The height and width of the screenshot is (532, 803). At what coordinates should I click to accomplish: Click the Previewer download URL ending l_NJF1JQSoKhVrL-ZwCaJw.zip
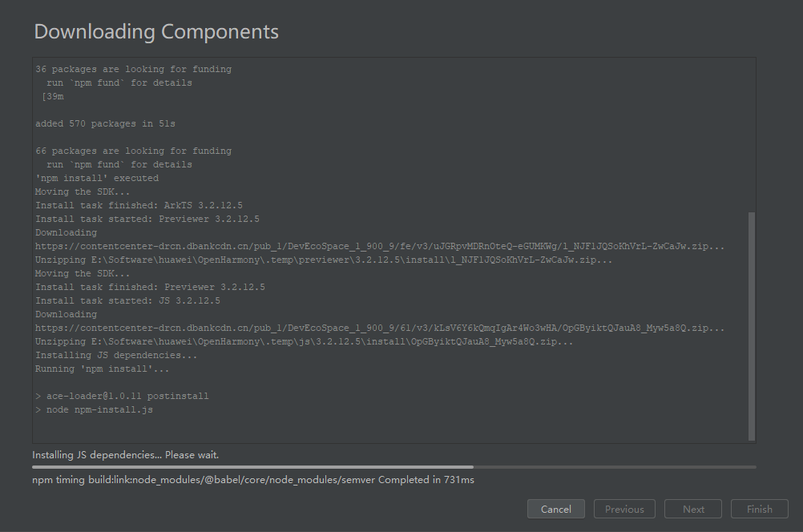click(379, 247)
